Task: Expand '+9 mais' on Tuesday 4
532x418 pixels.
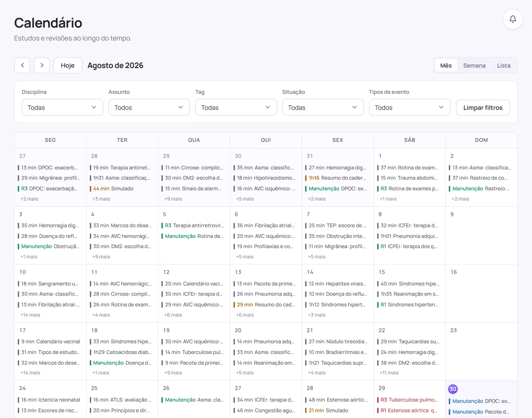Action: tap(101, 257)
